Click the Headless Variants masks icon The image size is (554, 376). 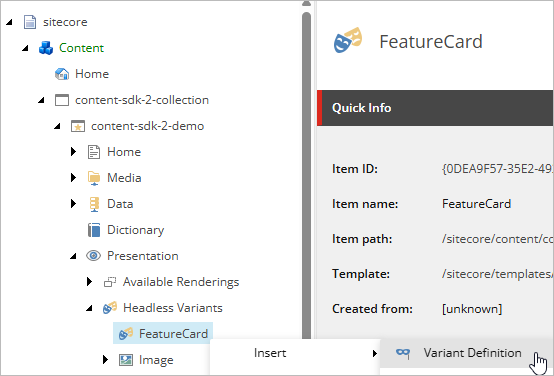pos(110,308)
